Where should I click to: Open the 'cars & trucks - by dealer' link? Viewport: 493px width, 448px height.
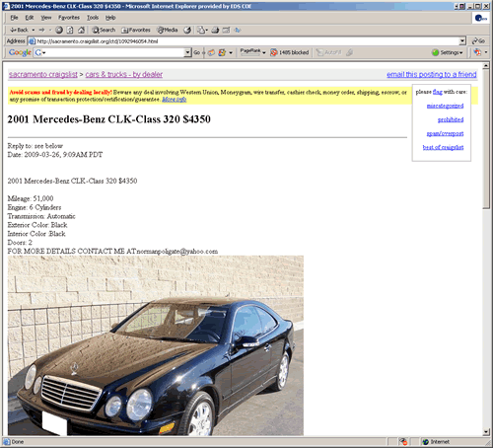124,74
